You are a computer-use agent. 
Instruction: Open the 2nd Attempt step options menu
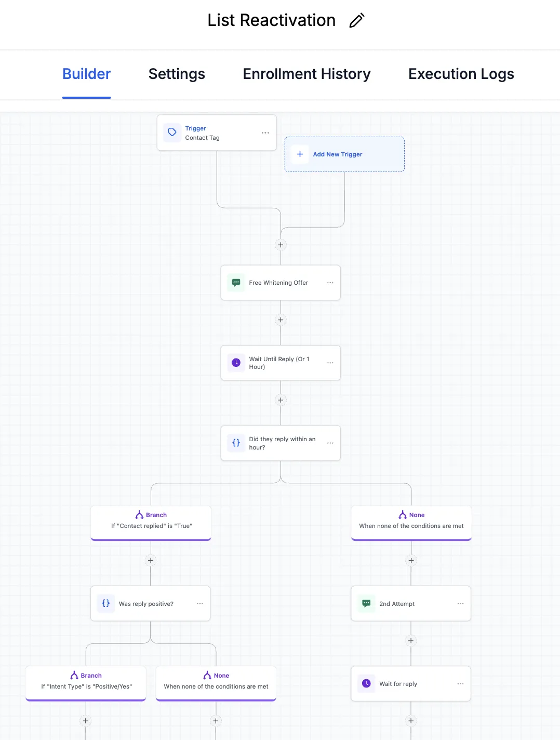(x=460, y=603)
